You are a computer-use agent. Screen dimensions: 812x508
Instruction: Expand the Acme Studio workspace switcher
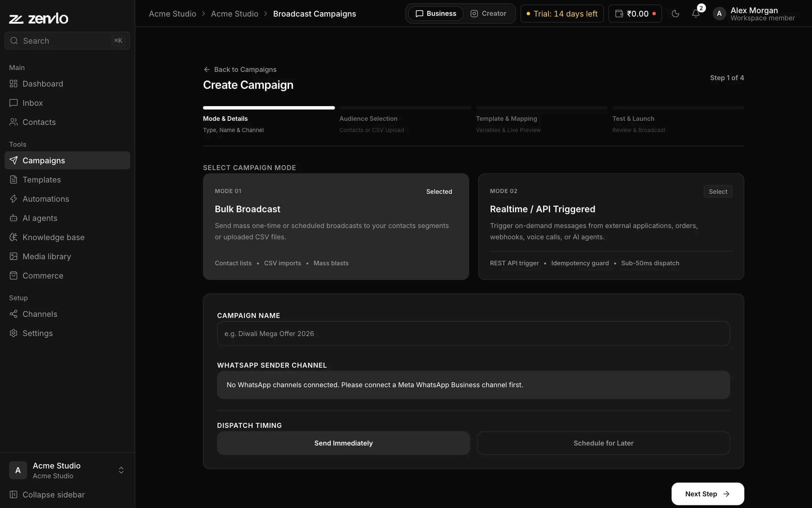pyautogui.click(x=121, y=470)
